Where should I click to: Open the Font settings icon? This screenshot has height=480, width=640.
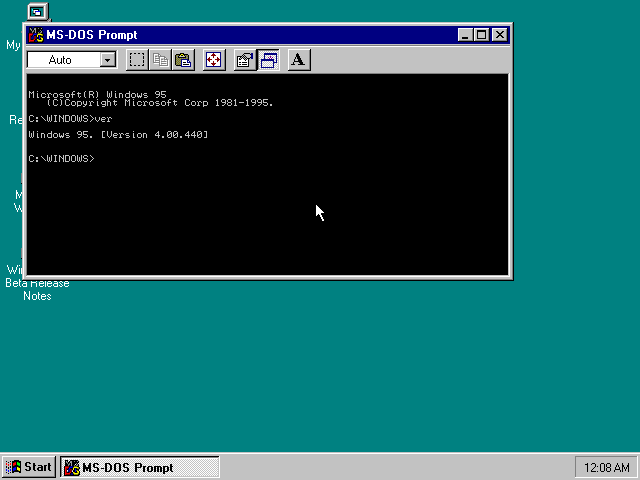(299, 60)
